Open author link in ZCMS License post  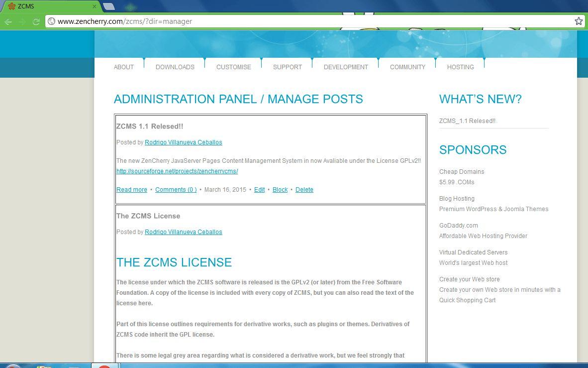click(184, 232)
